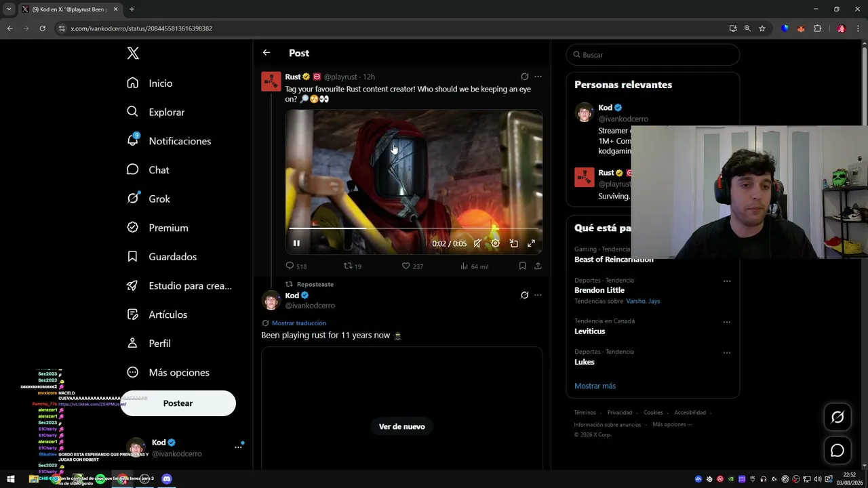This screenshot has height=488, width=868.
Task: Reply to the Rust post with 518 replies
Action: 296,266
